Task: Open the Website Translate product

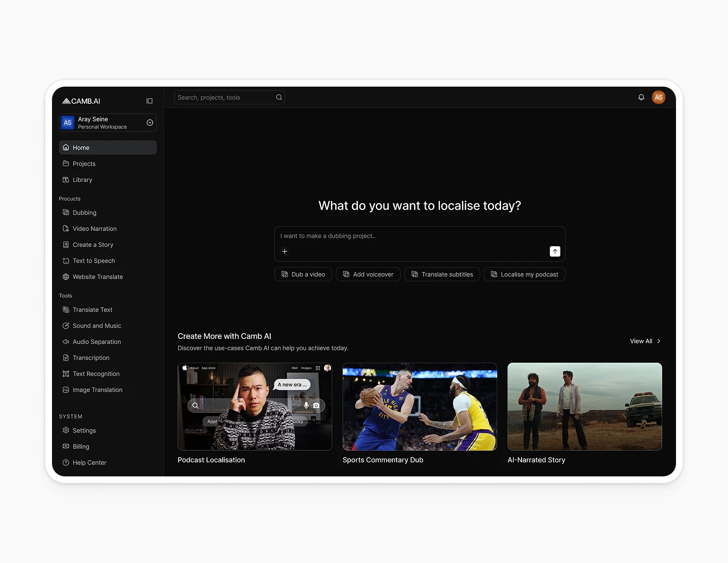Action: click(97, 277)
